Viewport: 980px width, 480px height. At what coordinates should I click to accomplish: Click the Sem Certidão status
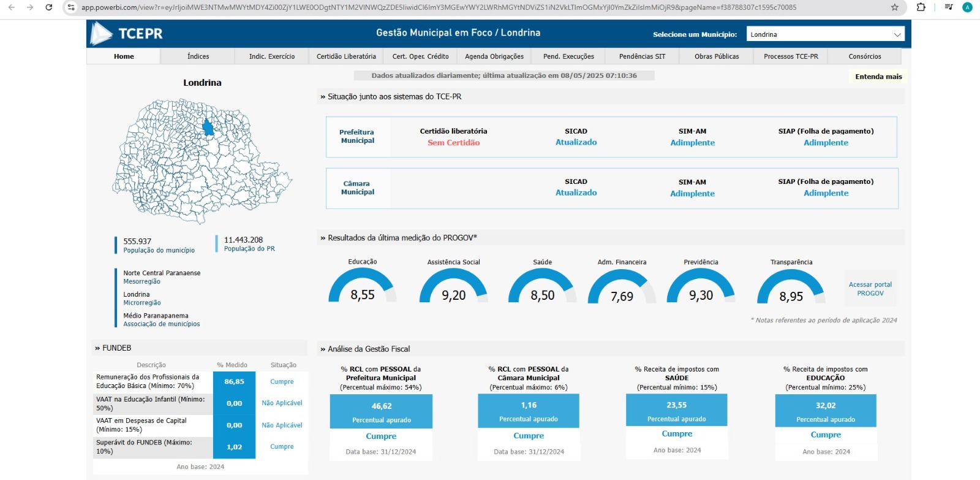pos(454,143)
